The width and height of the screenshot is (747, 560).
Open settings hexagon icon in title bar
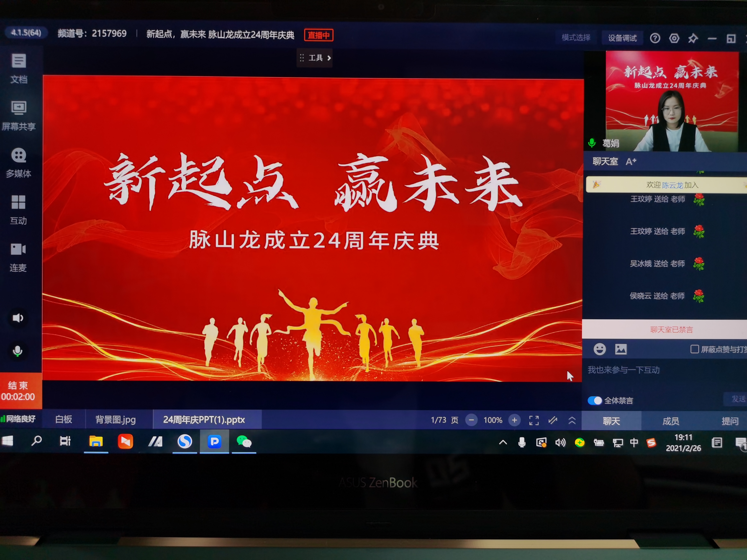click(674, 38)
